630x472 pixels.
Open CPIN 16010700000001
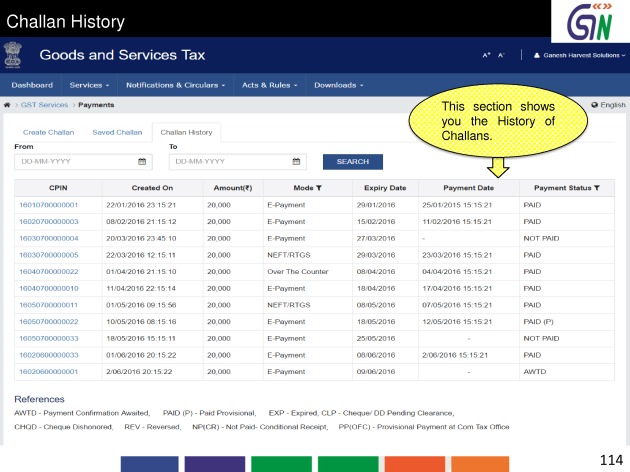(49, 205)
